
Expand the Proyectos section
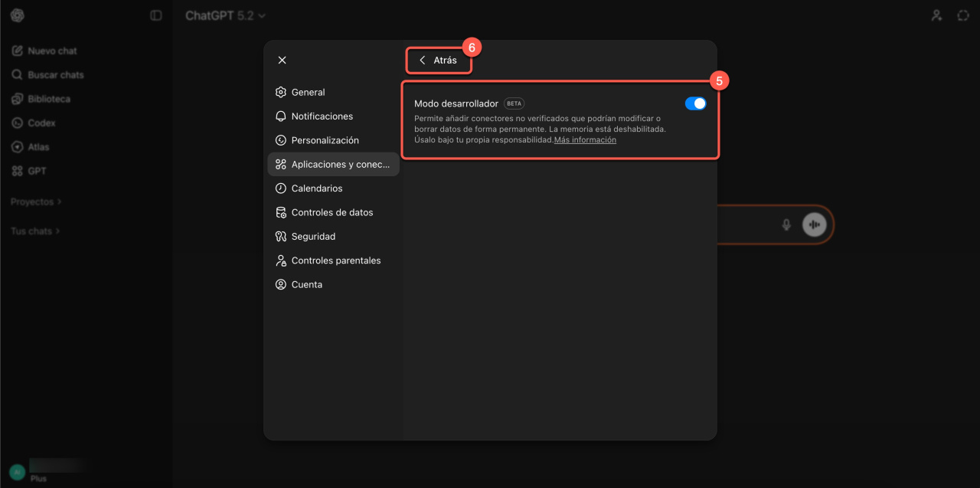[x=36, y=202]
